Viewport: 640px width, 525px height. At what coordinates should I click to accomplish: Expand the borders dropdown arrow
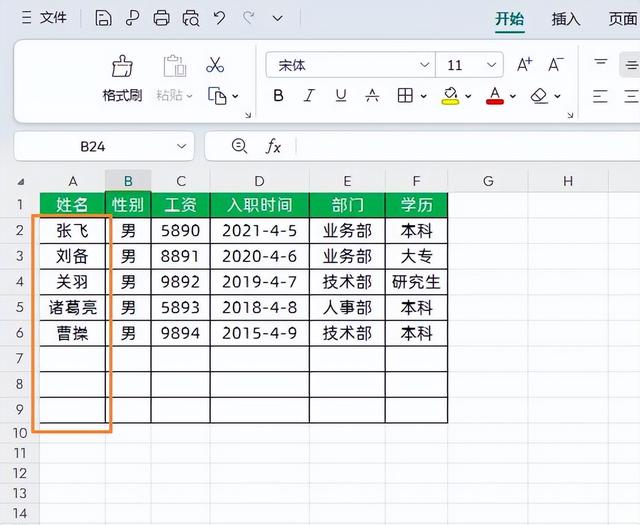click(x=423, y=96)
